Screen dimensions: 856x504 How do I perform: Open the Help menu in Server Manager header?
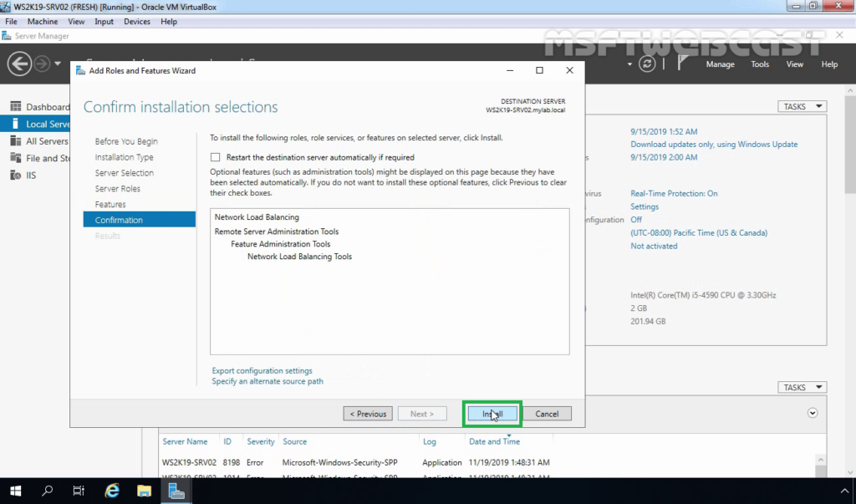coord(829,64)
